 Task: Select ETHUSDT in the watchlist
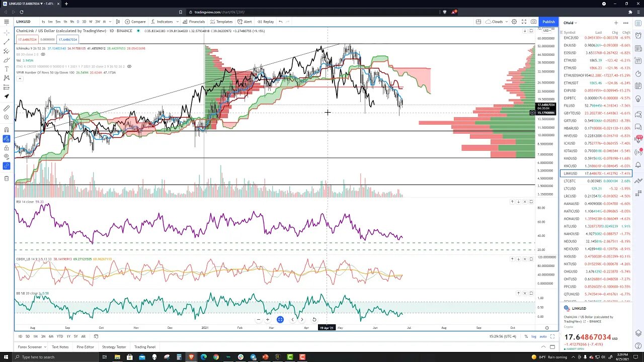coord(596,83)
